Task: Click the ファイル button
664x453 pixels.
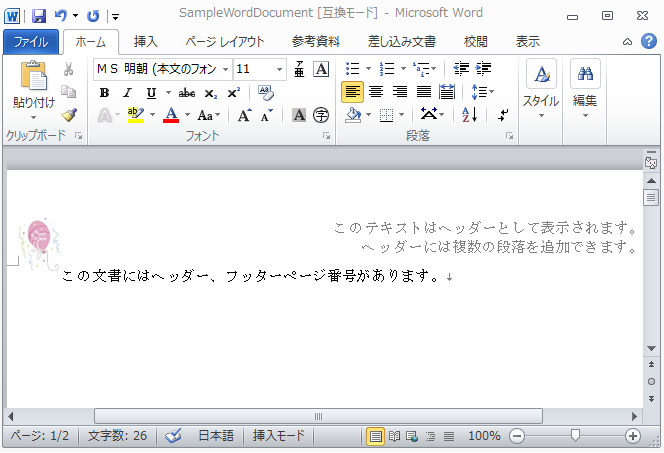Action: point(31,42)
